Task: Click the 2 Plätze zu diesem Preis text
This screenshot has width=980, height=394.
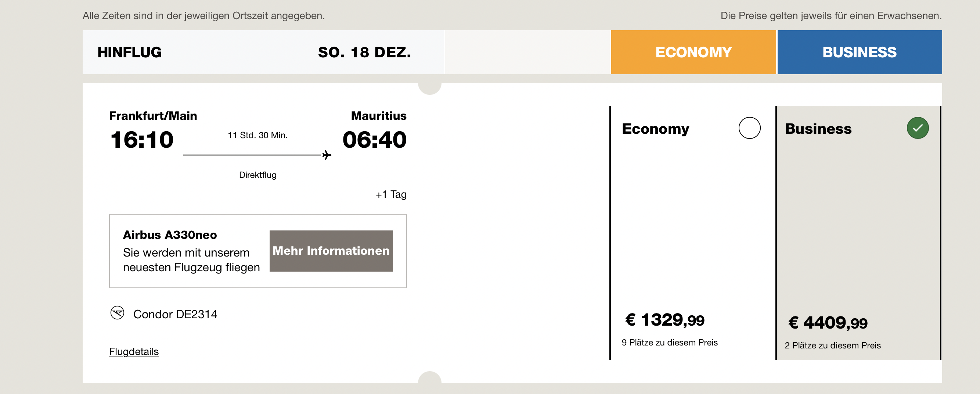Action: click(x=832, y=345)
